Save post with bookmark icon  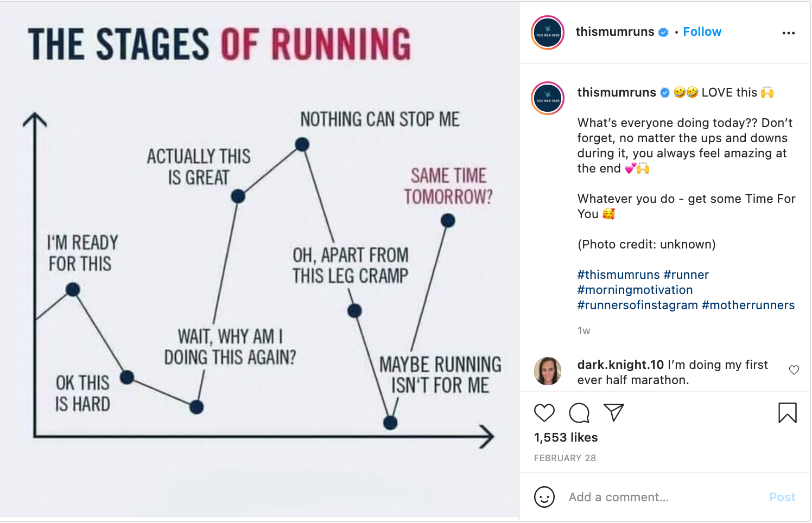click(787, 413)
